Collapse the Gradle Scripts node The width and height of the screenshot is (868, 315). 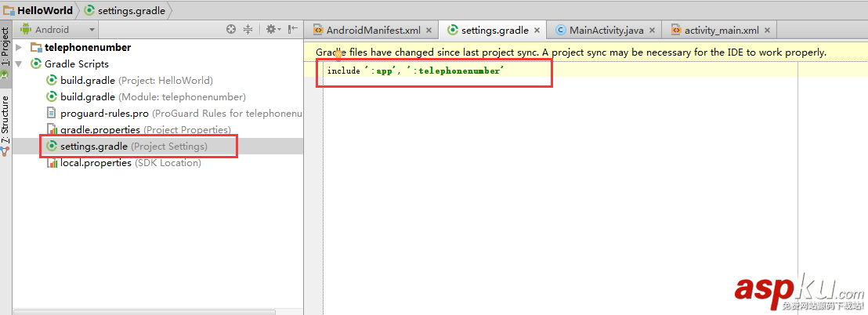click(x=19, y=64)
